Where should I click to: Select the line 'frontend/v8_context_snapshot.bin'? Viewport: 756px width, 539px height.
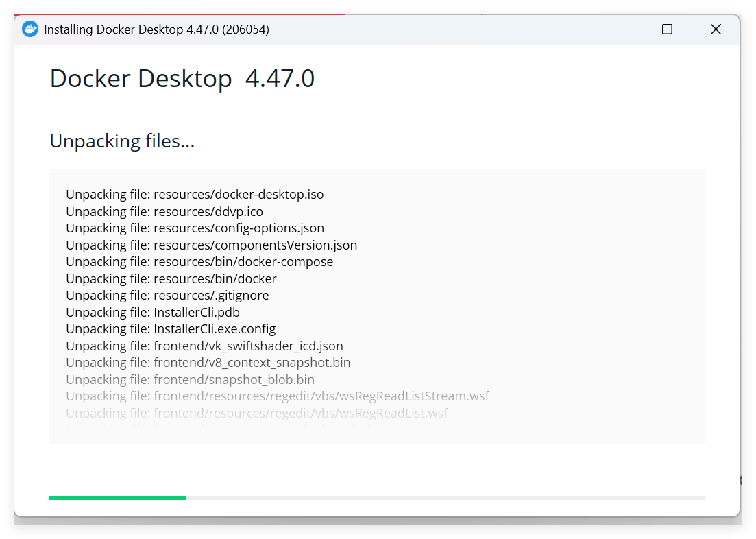point(208,362)
